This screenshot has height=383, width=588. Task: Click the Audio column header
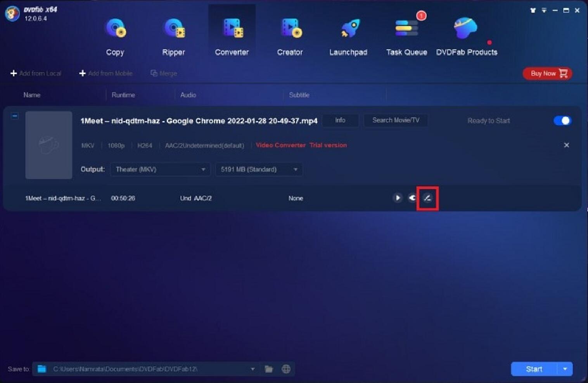pos(188,95)
